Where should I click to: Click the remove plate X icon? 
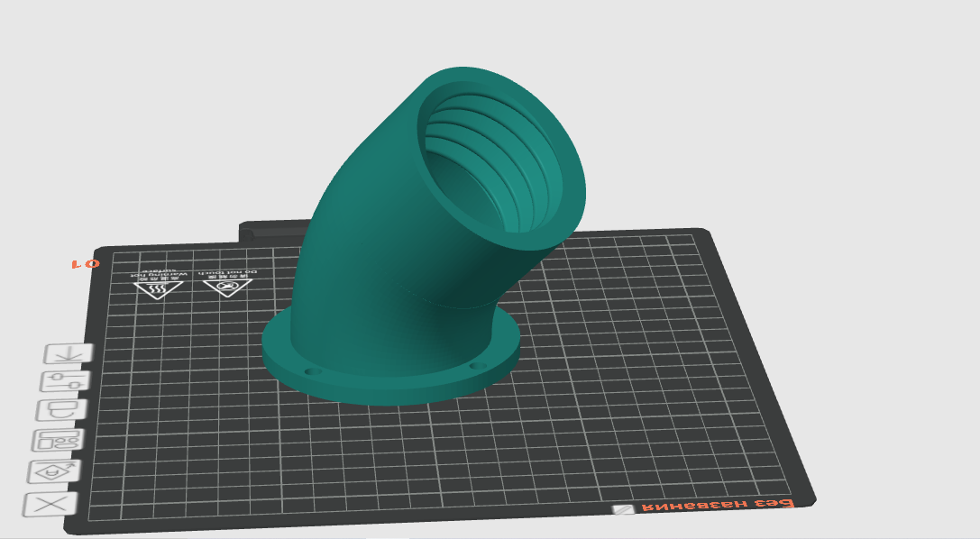click(x=50, y=504)
